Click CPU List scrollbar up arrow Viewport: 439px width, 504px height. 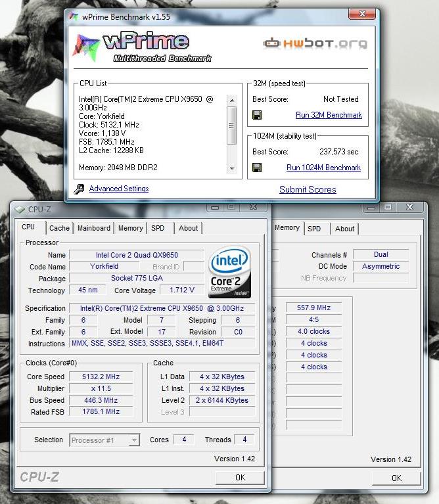point(232,101)
